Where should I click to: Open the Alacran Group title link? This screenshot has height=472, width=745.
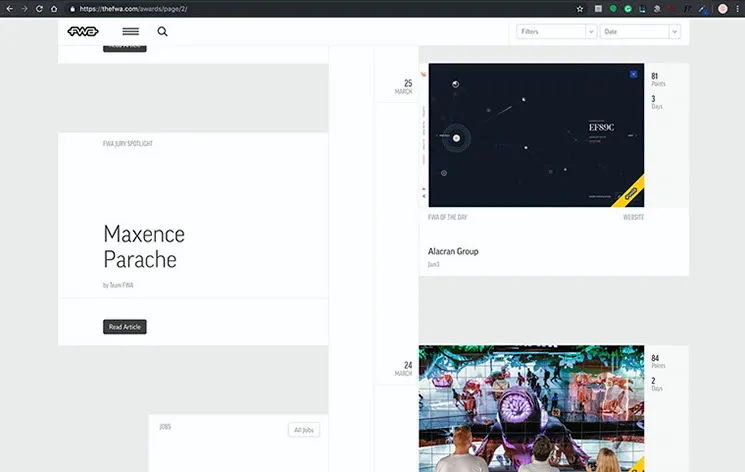pos(453,251)
